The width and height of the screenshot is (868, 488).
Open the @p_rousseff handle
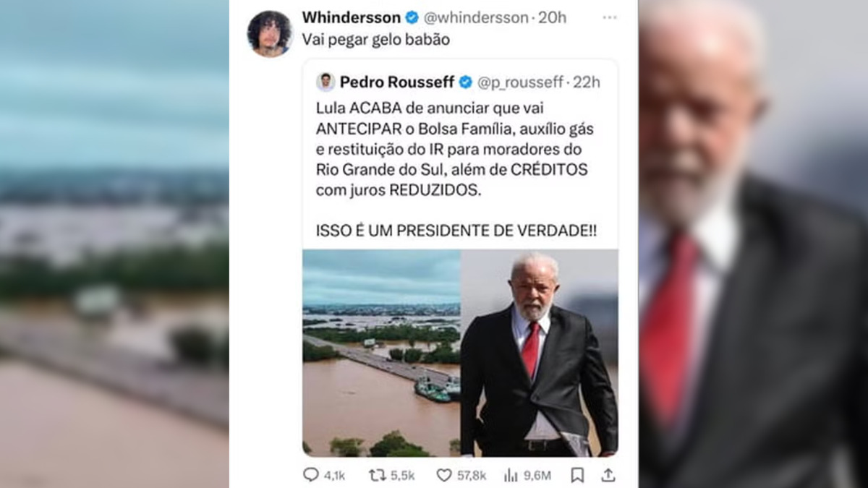(x=519, y=82)
